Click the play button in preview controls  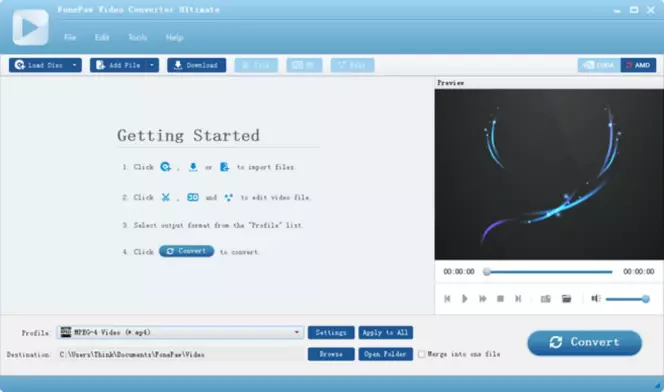pos(465,298)
